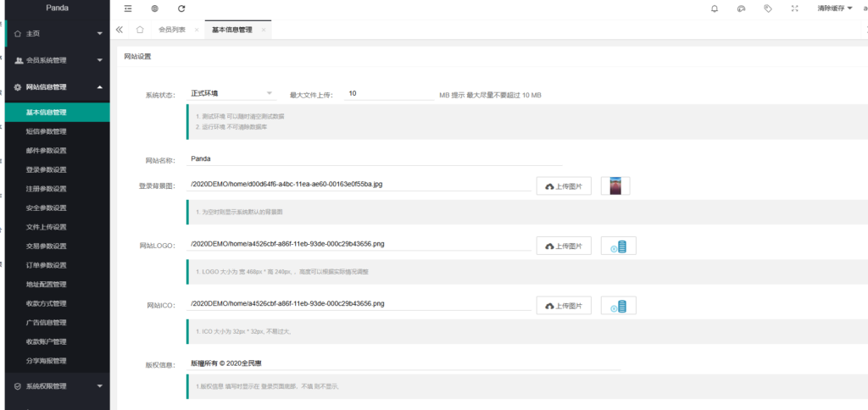
Task: Click 上传图片 button for 网站ICO
Action: [x=564, y=305]
